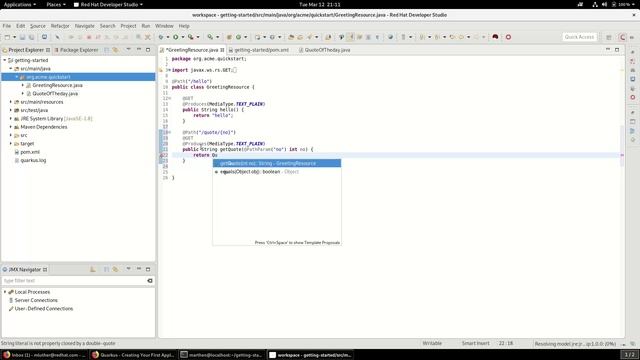Expand GreetingResource.java tree node
Viewport: 640px width, 360px height.
pos(23,85)
